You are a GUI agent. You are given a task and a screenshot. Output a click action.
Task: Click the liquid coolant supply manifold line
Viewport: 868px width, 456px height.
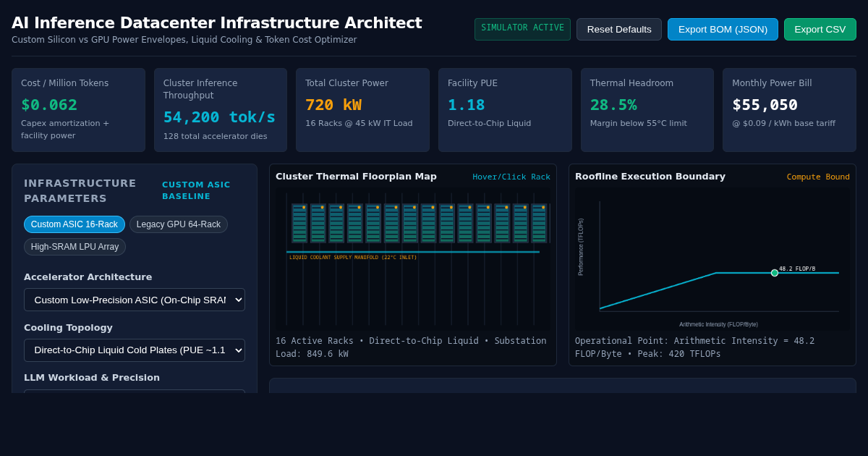(x=413, y=252)
